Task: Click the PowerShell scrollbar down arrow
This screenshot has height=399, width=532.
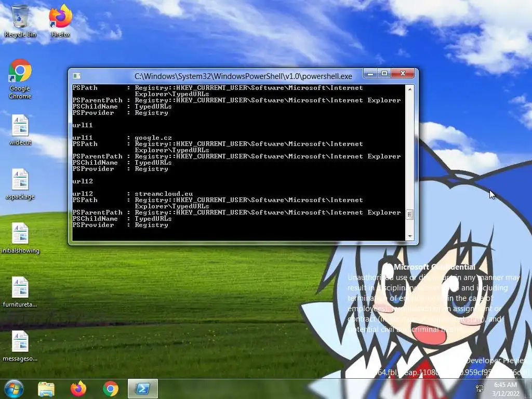Action: [x=410, y=236]
